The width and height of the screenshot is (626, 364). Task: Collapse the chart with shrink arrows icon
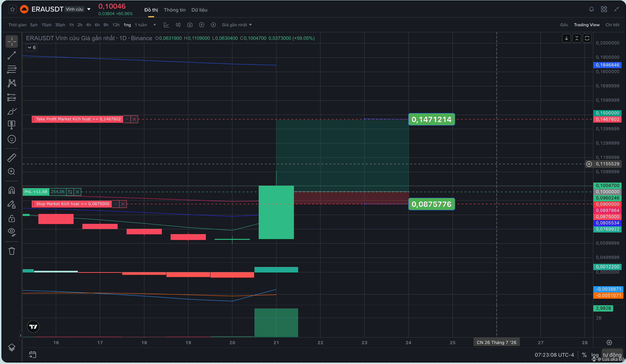pos(616,9)
